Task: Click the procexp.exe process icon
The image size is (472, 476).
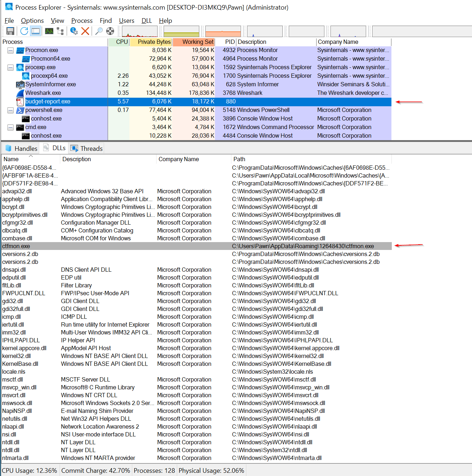Action: click(20, 67)
